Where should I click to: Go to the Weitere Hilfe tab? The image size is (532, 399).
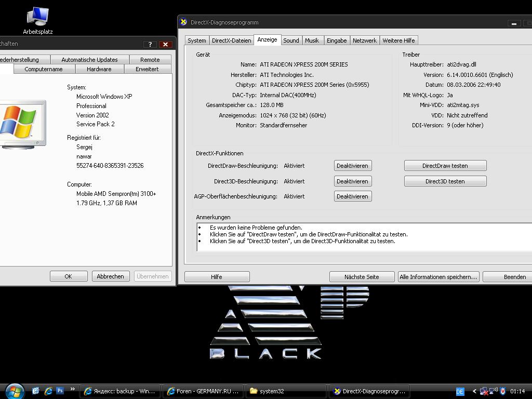coord(398,41)
